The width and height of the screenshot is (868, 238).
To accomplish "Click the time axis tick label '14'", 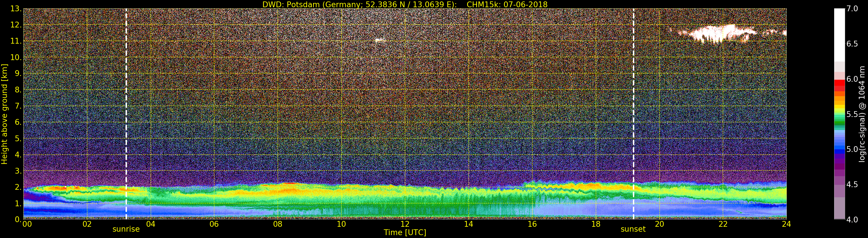I will click(468, 224).
